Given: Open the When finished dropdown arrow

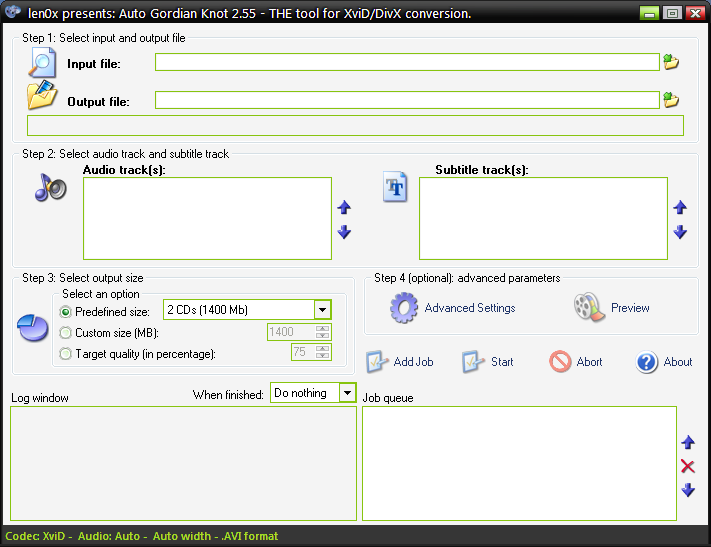Looking at the screenshot, I should tap(347, 393).
